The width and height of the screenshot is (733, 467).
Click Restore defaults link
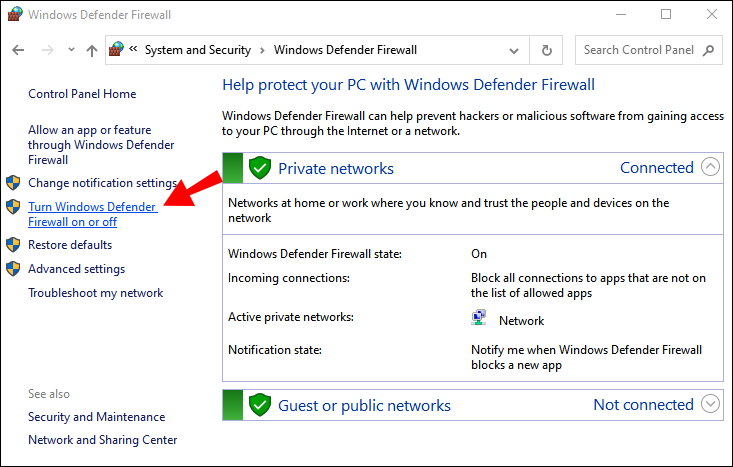pos(70,245)
